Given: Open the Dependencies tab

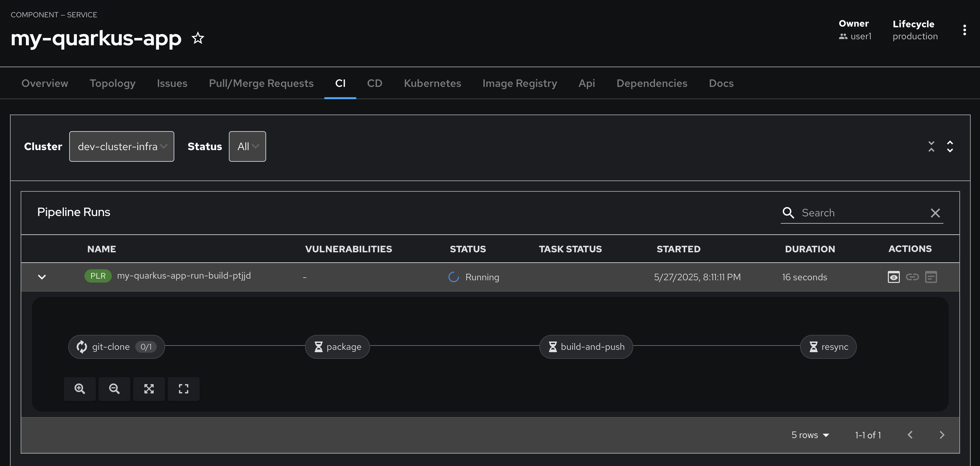Looking at the screenshot, I should coord(652,83).
